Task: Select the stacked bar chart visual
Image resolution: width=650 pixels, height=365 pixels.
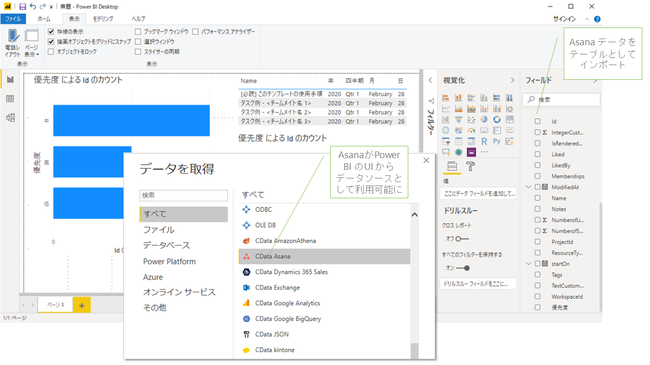Action: 446,97
